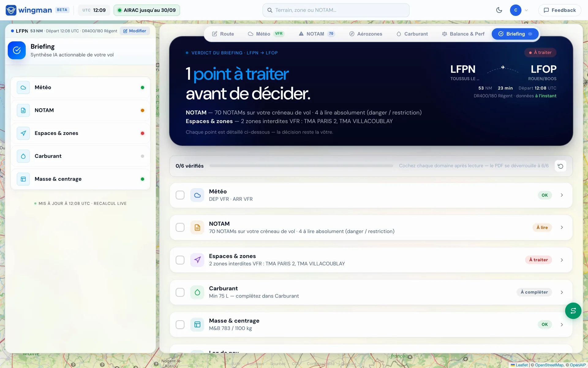
Task: Open the NOTAM tab
Action: point(317,34)
